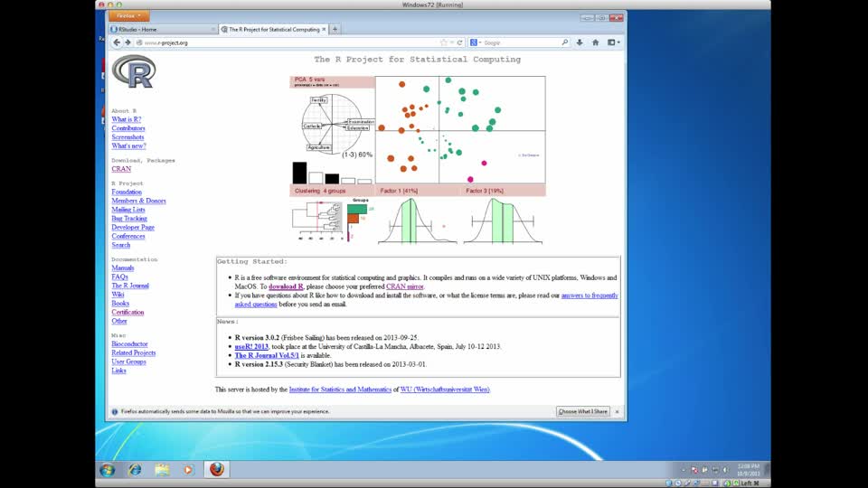The image size is (868, 488).
Task: Open the Bug Tracking link
Action: click(129, 219)
